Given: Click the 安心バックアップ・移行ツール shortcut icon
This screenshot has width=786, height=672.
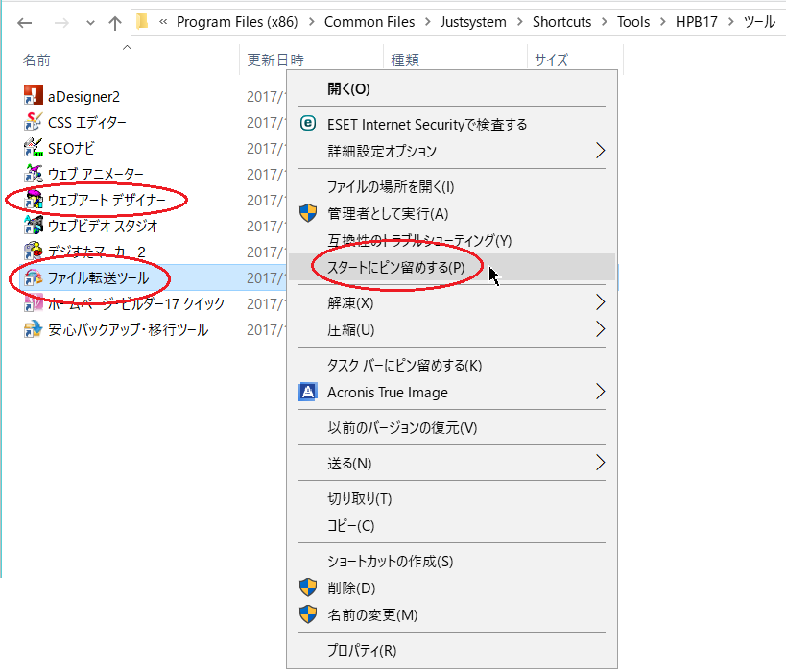Looking at the screenshot, I should point(33,329).
